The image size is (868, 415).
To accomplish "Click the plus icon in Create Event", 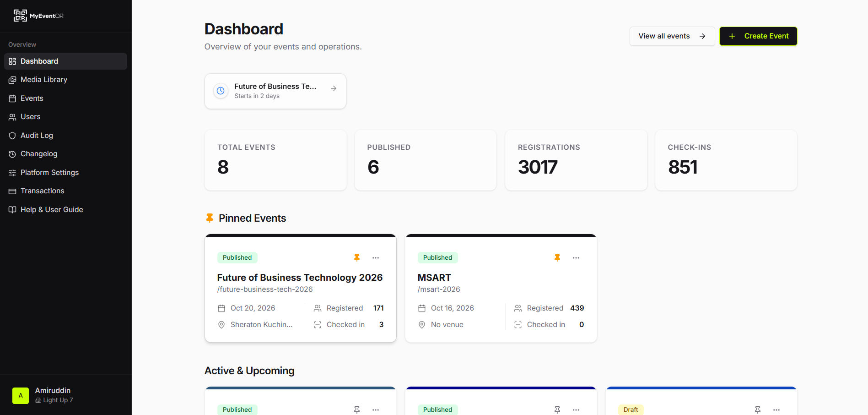I will point(732,36).
